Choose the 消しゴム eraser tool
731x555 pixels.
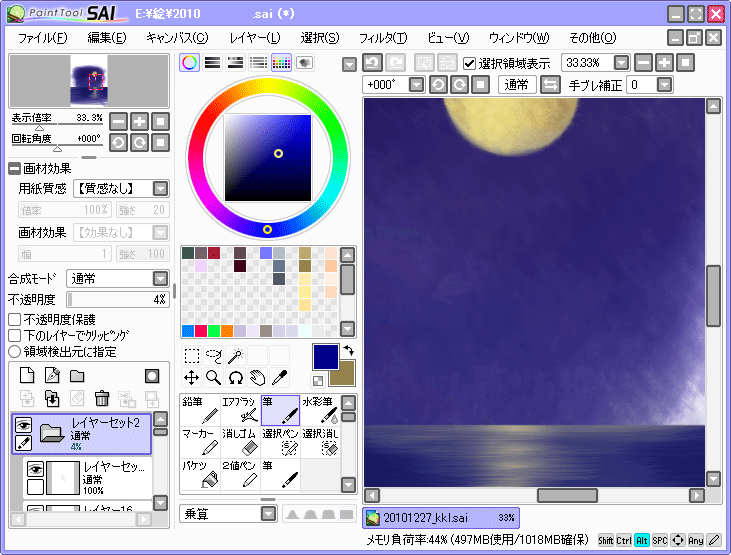[240, 441]
